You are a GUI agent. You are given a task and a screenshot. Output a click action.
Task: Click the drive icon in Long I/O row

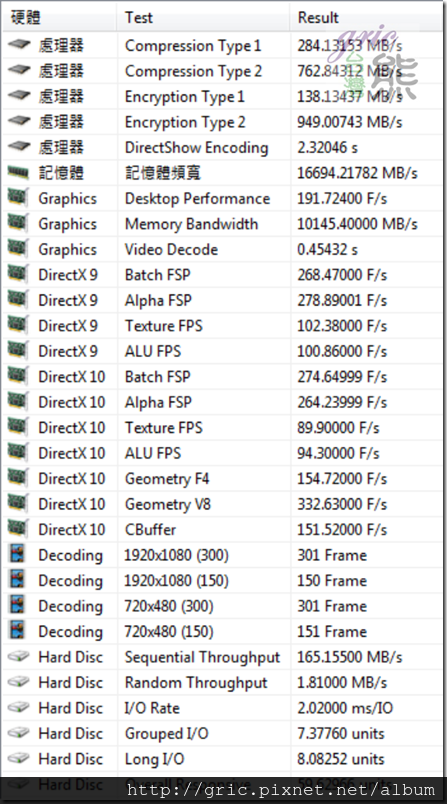pos(18,758)
